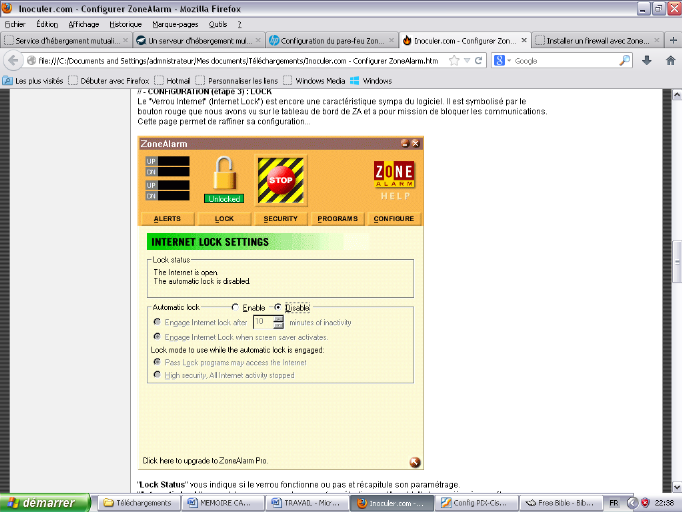Open the ? help menu

[x=240, y=24]
